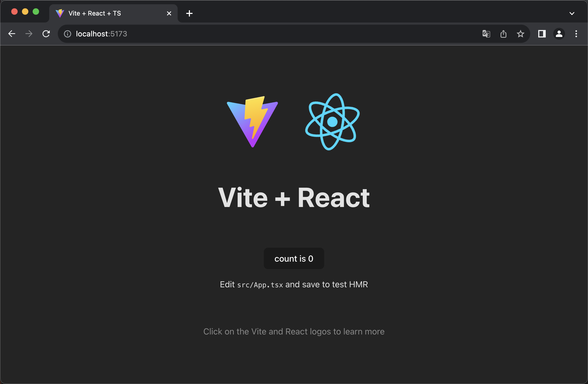Click the Vite lightning bolt logo
This screenshot has width=588, height=384.
click(x=253, y=122)
